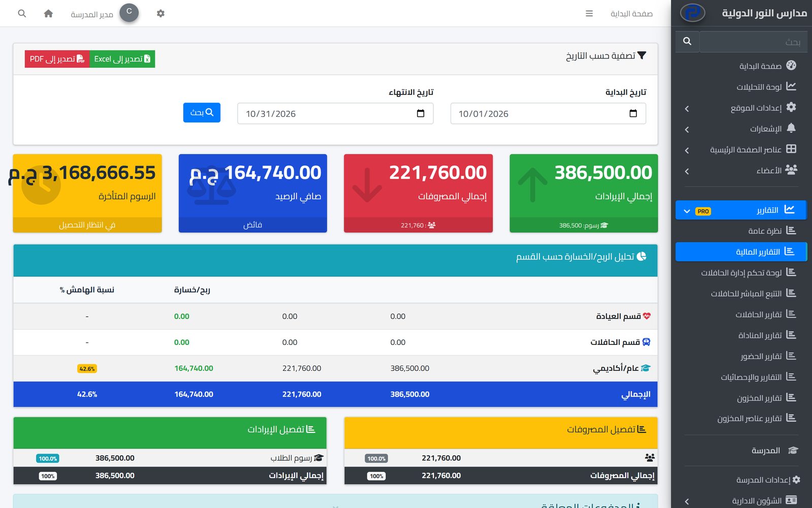Image resolution: width=812 pixels, height=508 pixels.
Task: Open تقارير المخزون
Action: click(741, 397)
